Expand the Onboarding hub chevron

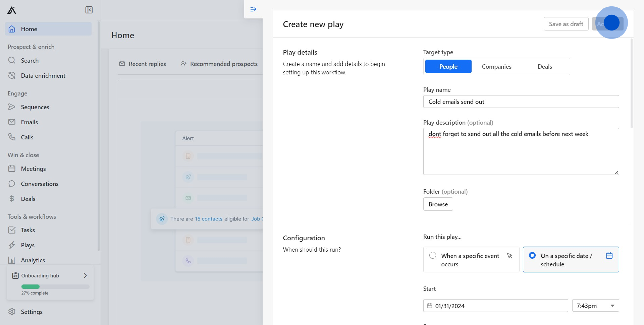click(85, 276)
